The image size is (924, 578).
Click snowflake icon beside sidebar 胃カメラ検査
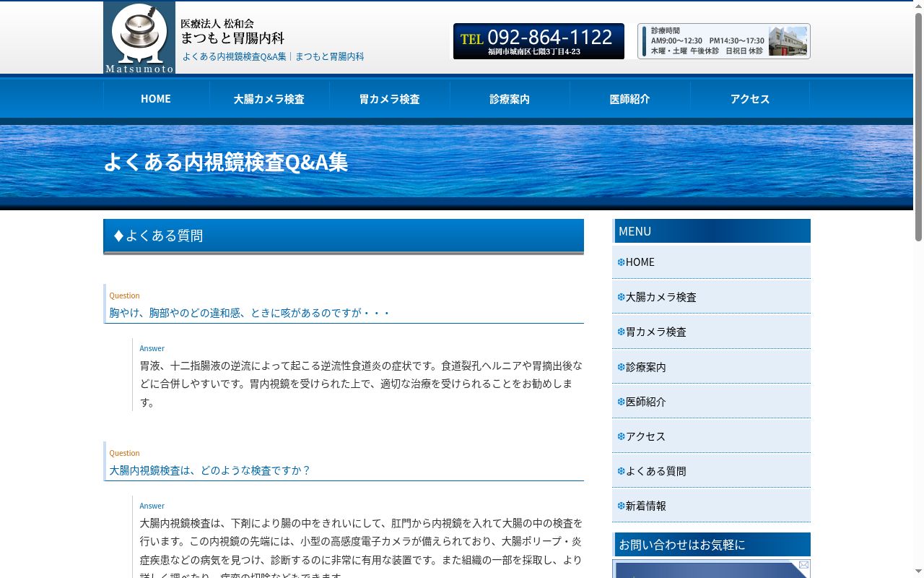(621, 332)
